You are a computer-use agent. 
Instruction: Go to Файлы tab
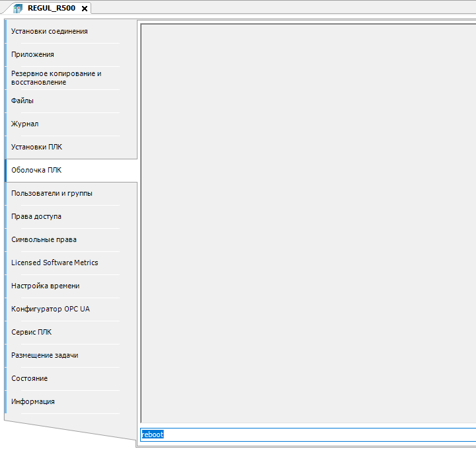(22, 101)
